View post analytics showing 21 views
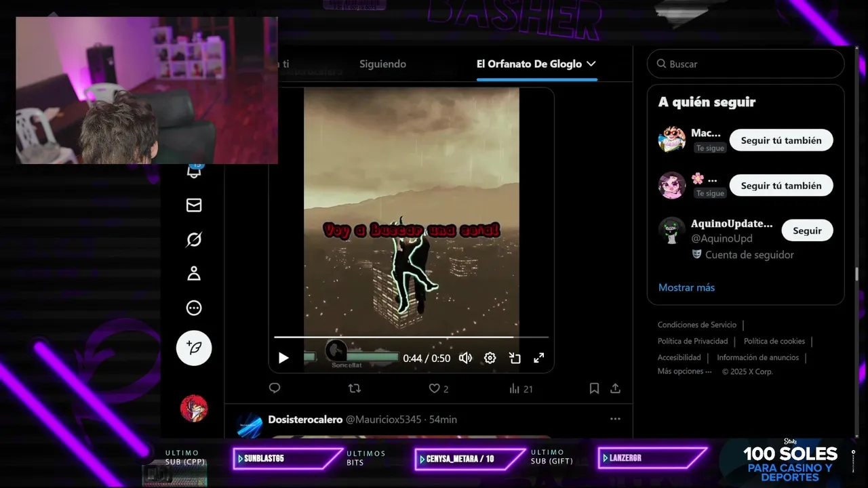868x488 pixels. tap(521, 388)
